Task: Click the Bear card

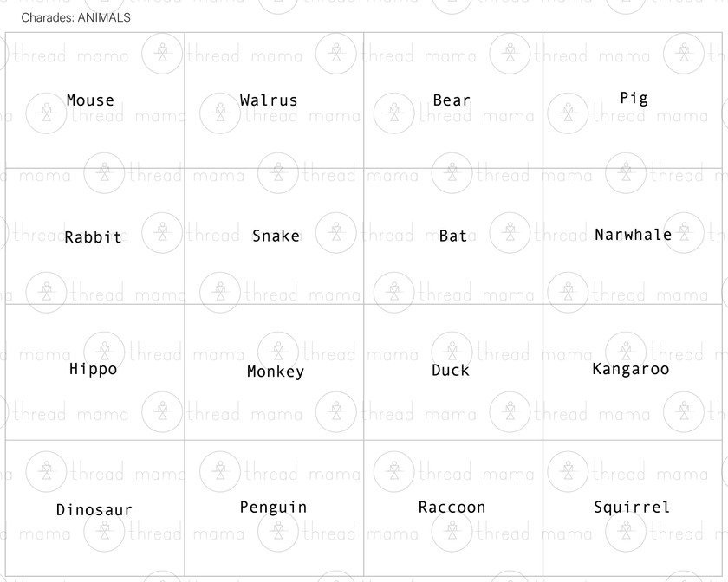Action: pos(452,100)
